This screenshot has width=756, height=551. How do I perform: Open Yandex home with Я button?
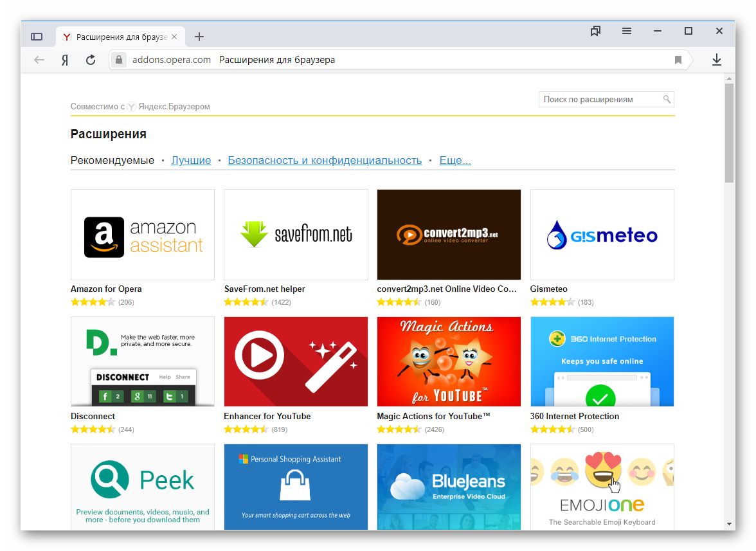[x=64, y=60]
